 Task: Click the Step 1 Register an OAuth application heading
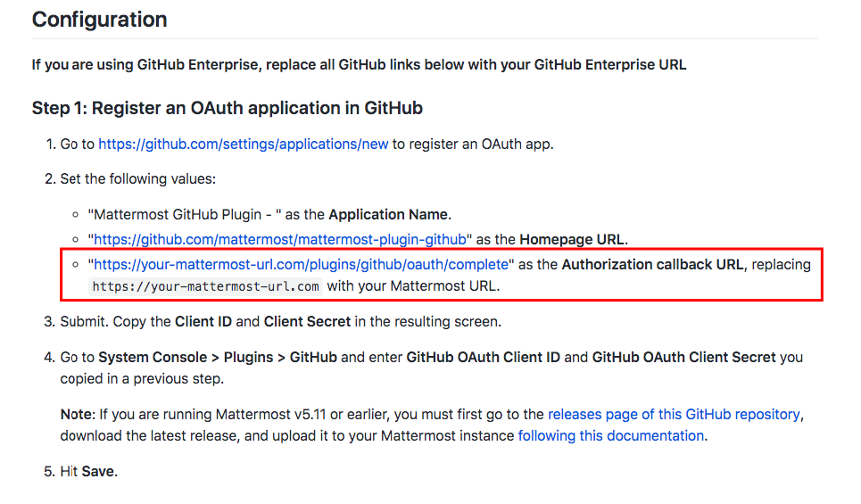[228, 108]
